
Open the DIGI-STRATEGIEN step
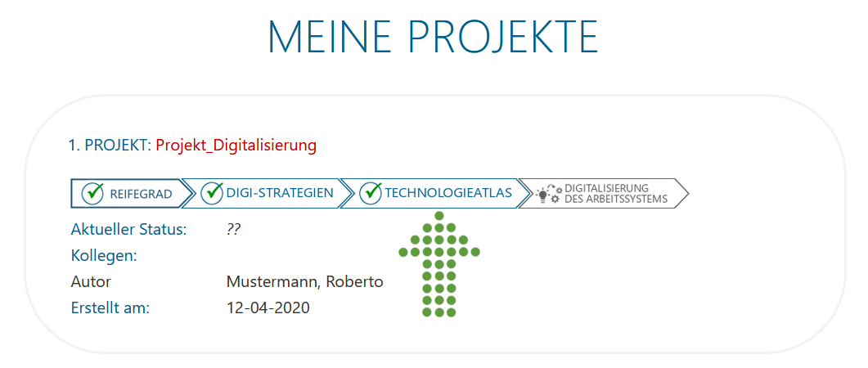(x=268, y=192)
